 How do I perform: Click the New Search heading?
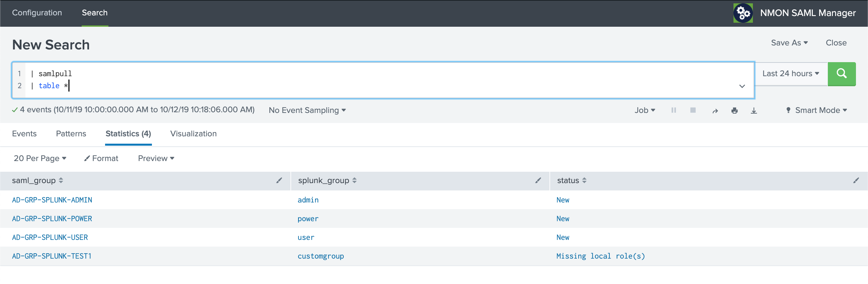click(51, 45)
